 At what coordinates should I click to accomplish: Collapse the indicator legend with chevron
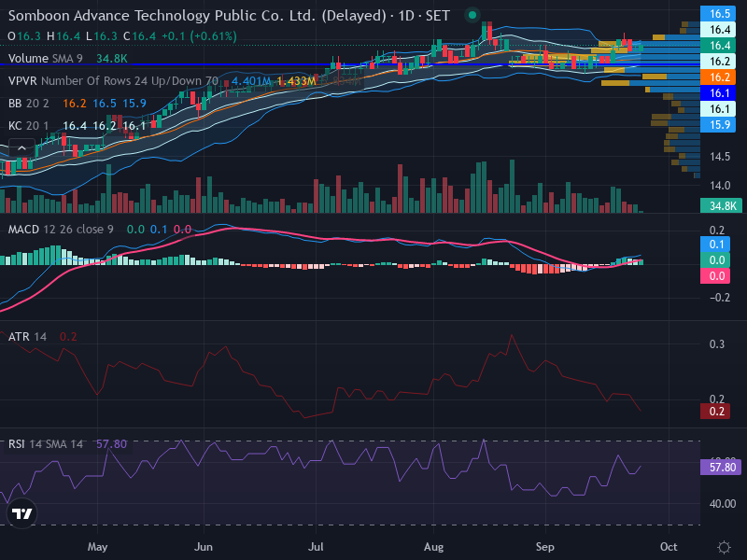pyautogui.click(x=21, y=148)
